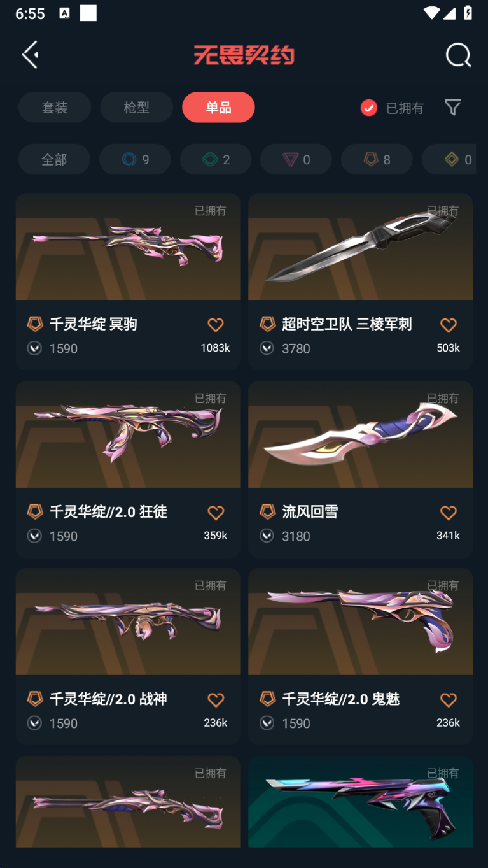Tap heart icon on 千灵华绽//2.0 狂徒

tap(216, 513)
